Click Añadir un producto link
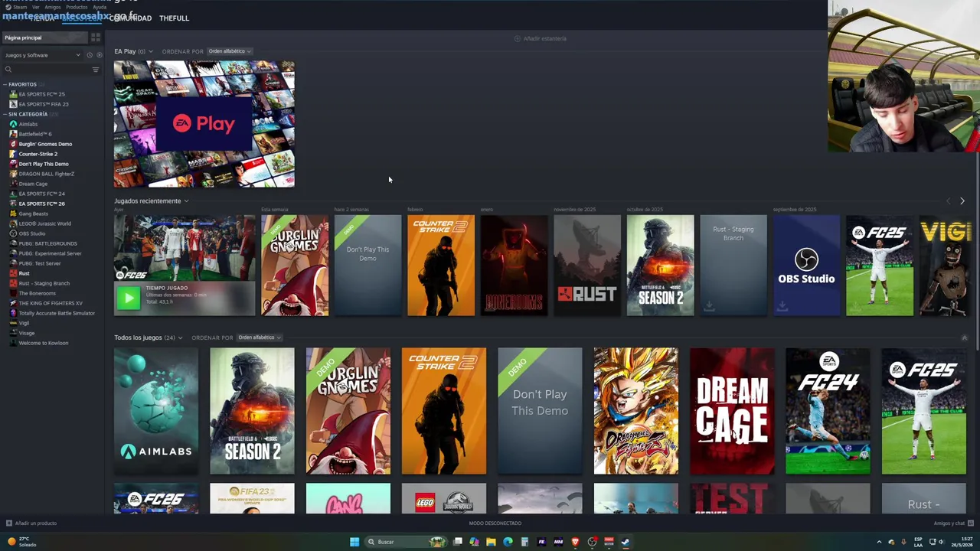980x551 pixels. pyautogui.click(x=31, y=523)
